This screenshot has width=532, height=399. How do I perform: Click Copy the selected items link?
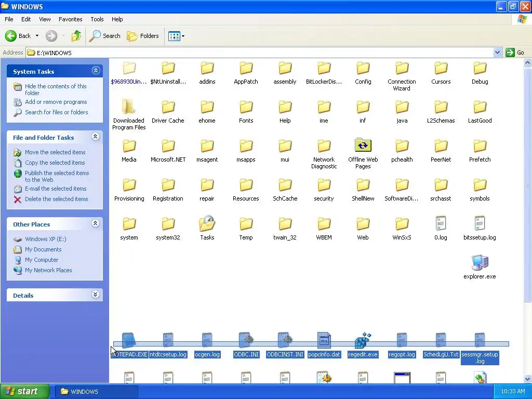[55, 163]
